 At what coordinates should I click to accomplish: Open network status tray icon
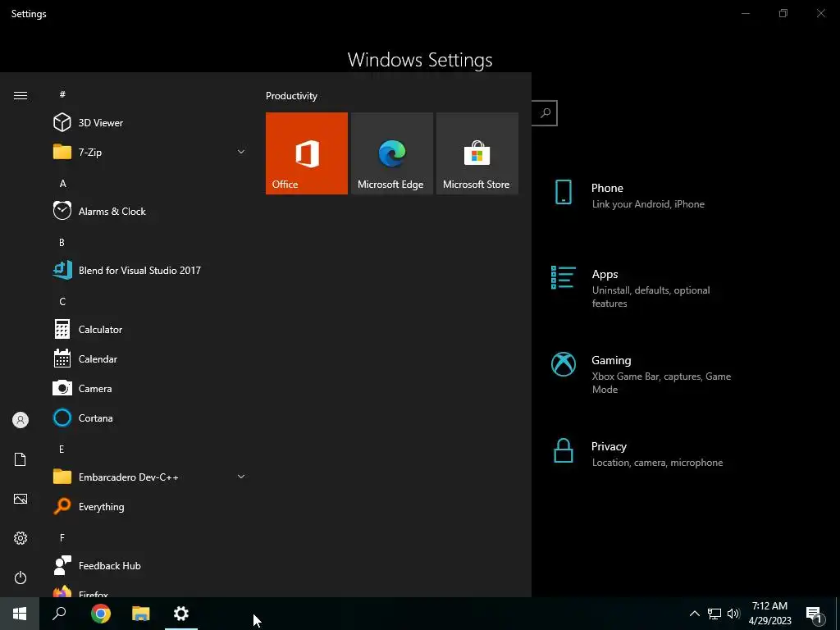click(x=714, y=614)
